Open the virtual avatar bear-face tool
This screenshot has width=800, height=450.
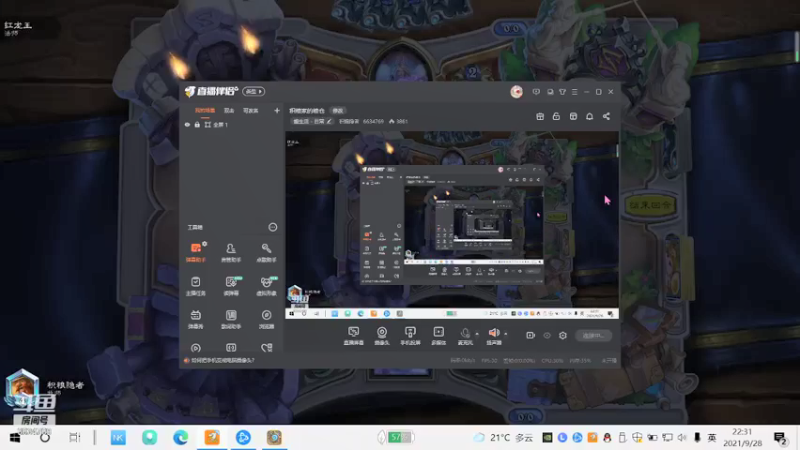266,286
